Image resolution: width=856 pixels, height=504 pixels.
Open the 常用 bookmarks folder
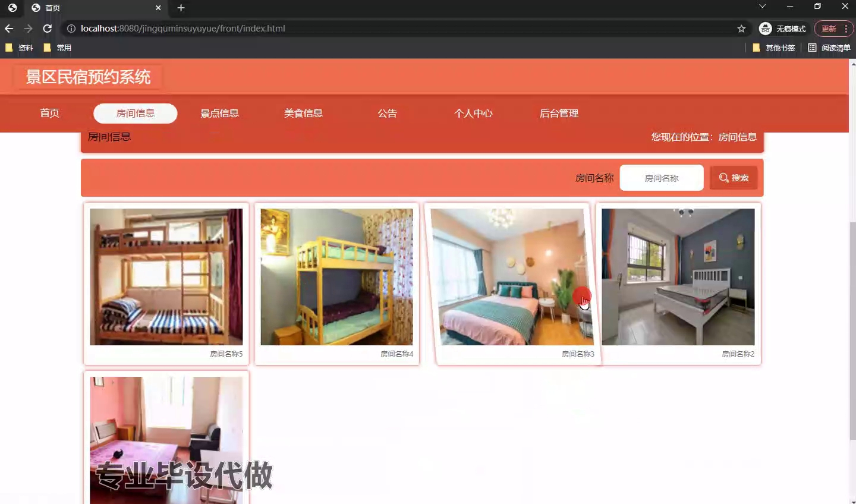tap(57, 48)
